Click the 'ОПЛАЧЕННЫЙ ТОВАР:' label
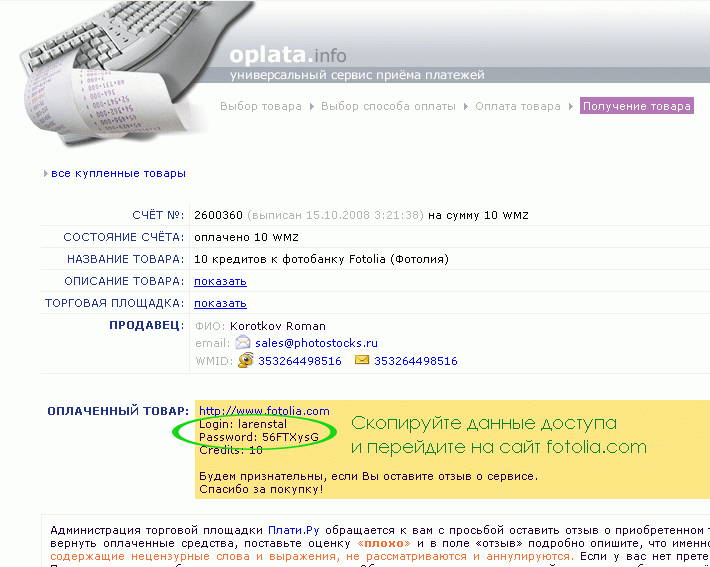This screenshot has width=710, height=567. tap(118, 411)
